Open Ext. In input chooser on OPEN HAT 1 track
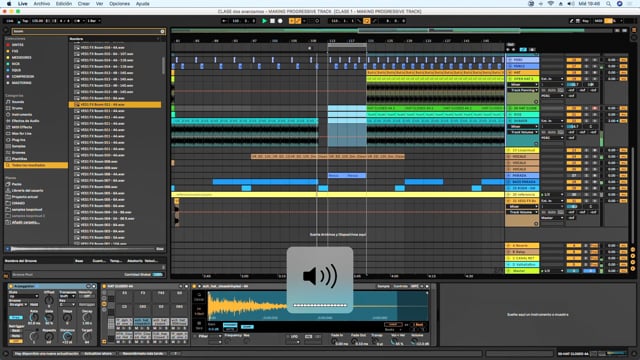 [552, 79]
